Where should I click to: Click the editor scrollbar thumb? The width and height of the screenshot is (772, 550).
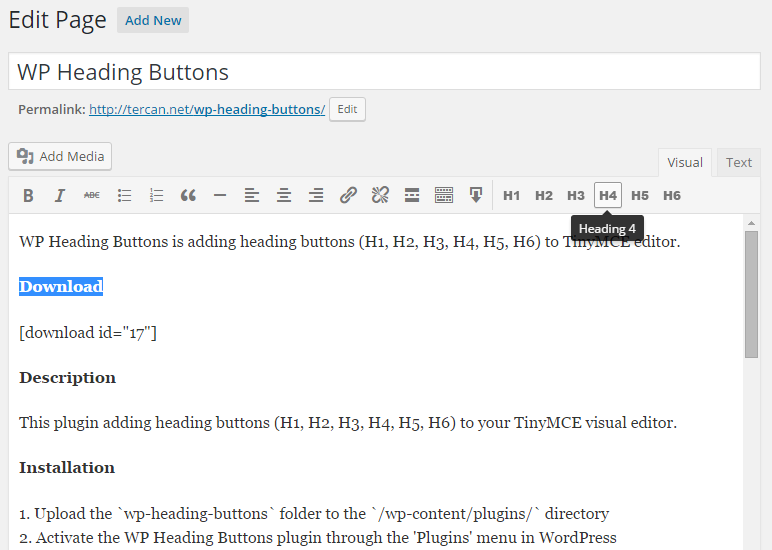pos(751,294)
